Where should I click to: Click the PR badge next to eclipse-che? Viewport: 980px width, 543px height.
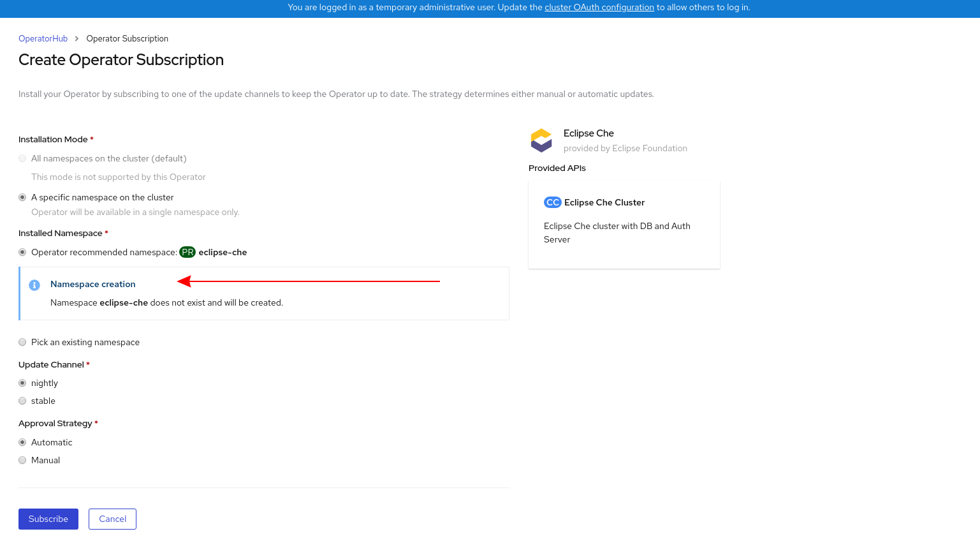coord(187,252)
